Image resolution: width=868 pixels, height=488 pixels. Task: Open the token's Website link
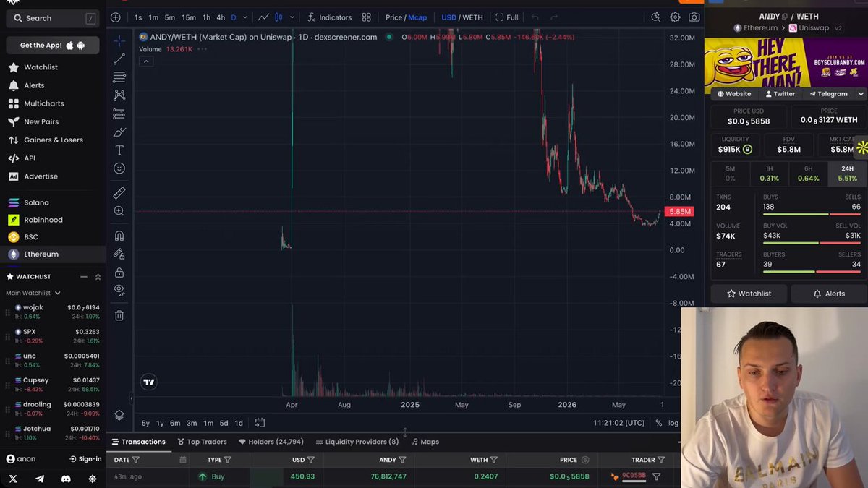point(734,94)
